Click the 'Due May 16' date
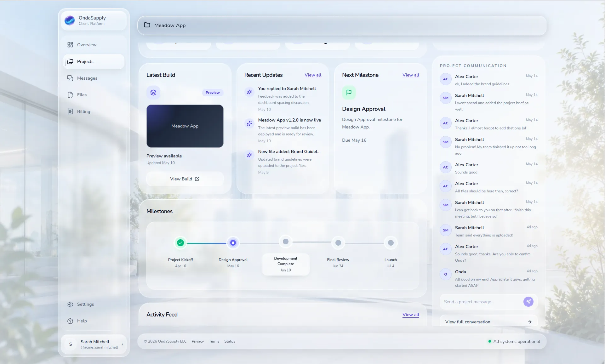 [x=354, y=140]
